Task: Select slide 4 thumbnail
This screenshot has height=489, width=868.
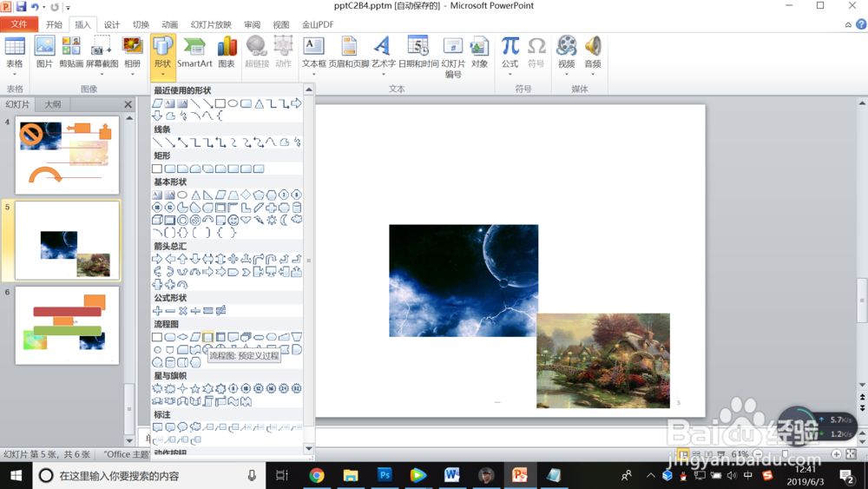Action: (67, 155)
